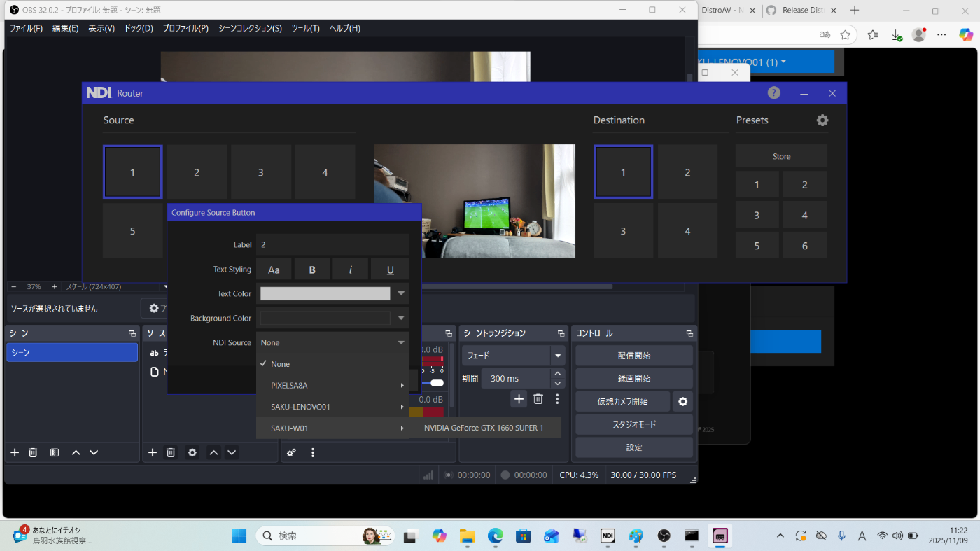980x551 pixels.
Task: Expand SAKU-LENOVO01 submenu
Action: click(332, 407)
